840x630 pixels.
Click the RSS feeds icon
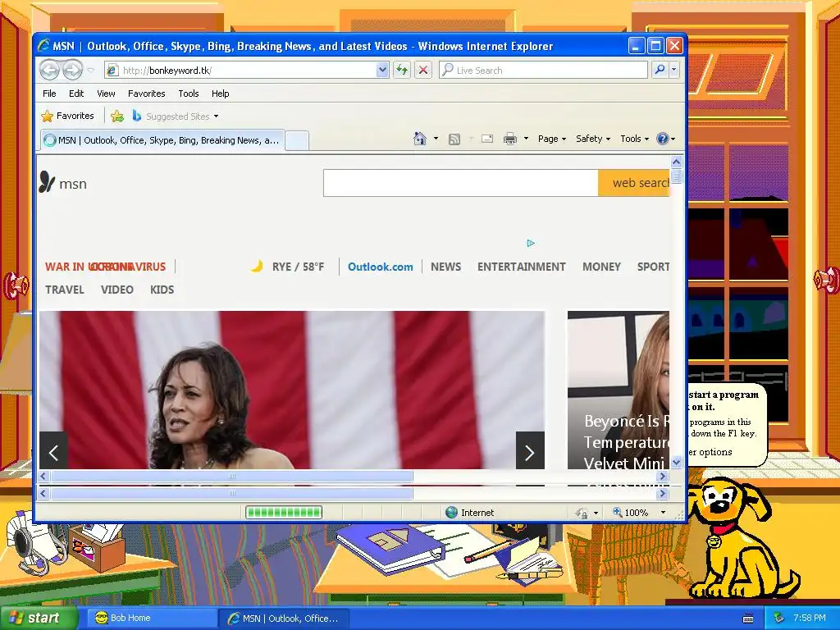pyautogui.click(x=454, y=139)
